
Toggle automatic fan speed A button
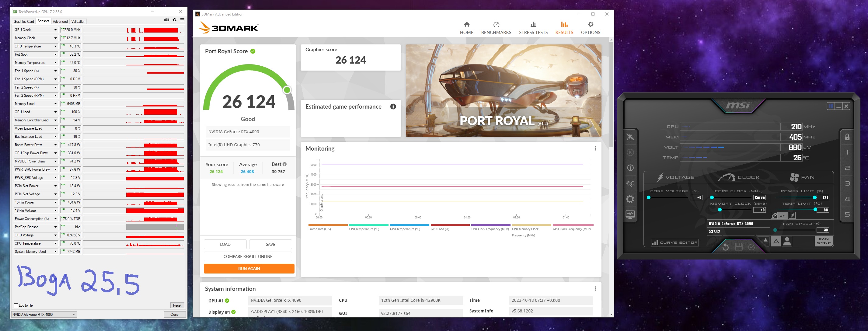point(776,241)
